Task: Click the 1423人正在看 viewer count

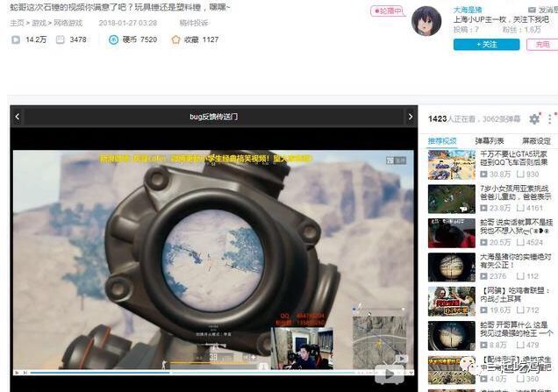Action: pyautogui.click(x=452, y=118)
